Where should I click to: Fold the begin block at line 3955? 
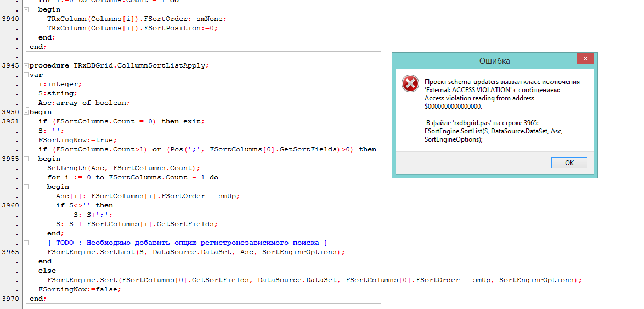(x=25, y=159)
